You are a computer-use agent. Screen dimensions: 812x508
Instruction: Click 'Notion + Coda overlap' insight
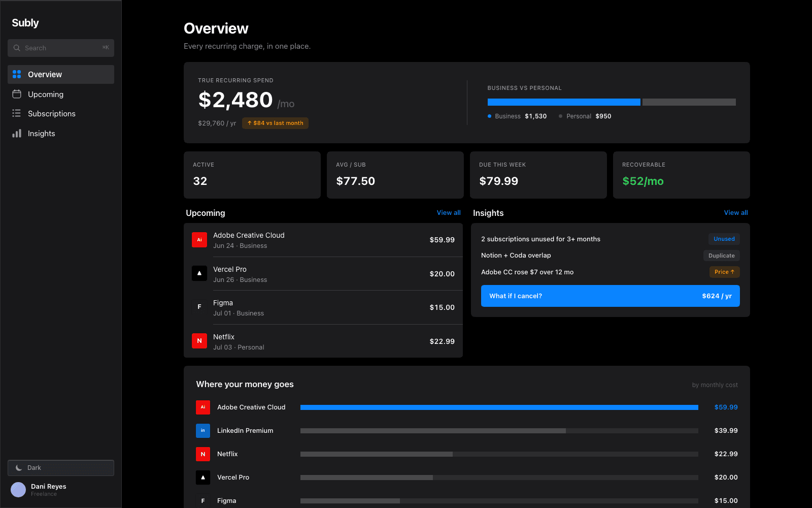click(516, 256)
